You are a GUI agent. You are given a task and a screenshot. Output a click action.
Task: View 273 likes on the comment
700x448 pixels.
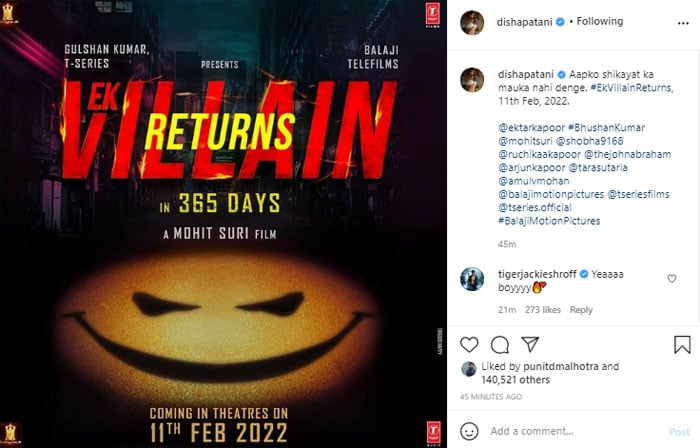544,310
